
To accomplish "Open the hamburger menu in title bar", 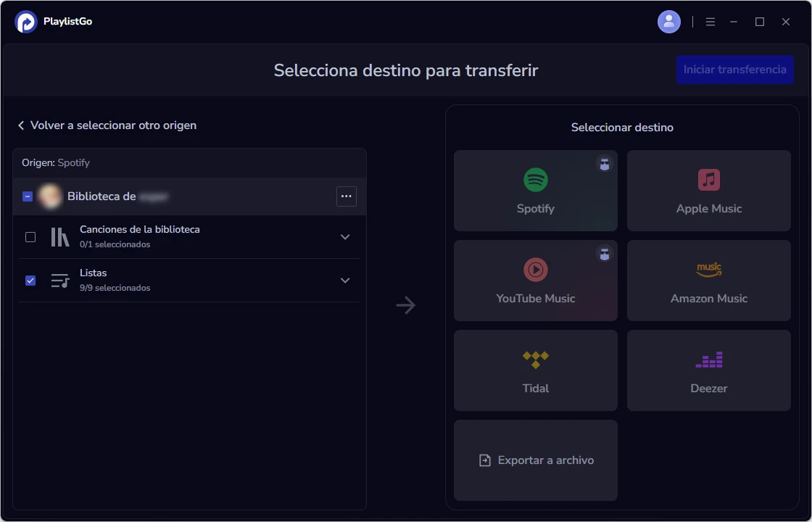I will tap(710, 21).
